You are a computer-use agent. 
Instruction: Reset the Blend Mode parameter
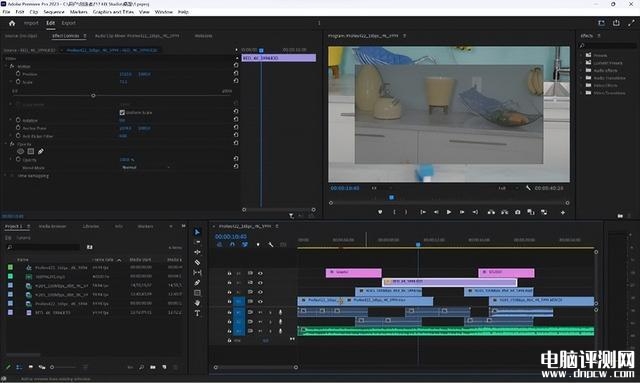coord(236,167)
